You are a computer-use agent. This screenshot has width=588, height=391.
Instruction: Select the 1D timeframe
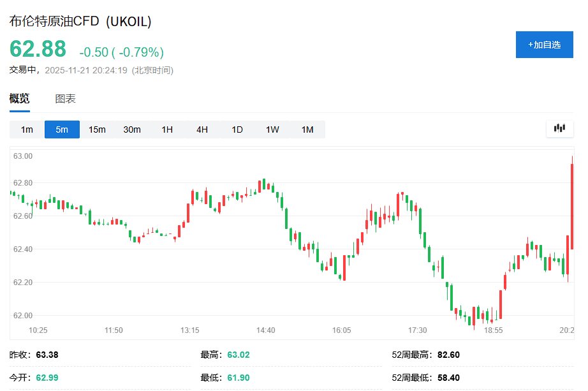tap(237, 129)
